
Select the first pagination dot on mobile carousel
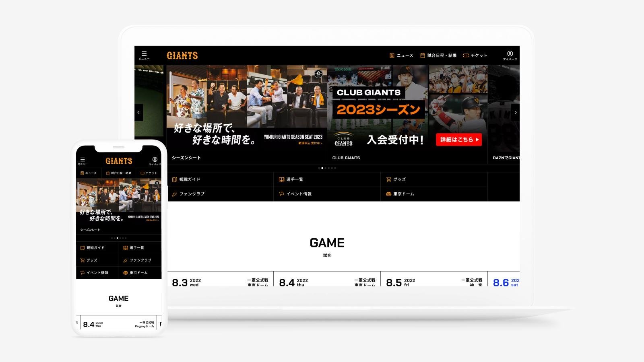tap(112, 238)
